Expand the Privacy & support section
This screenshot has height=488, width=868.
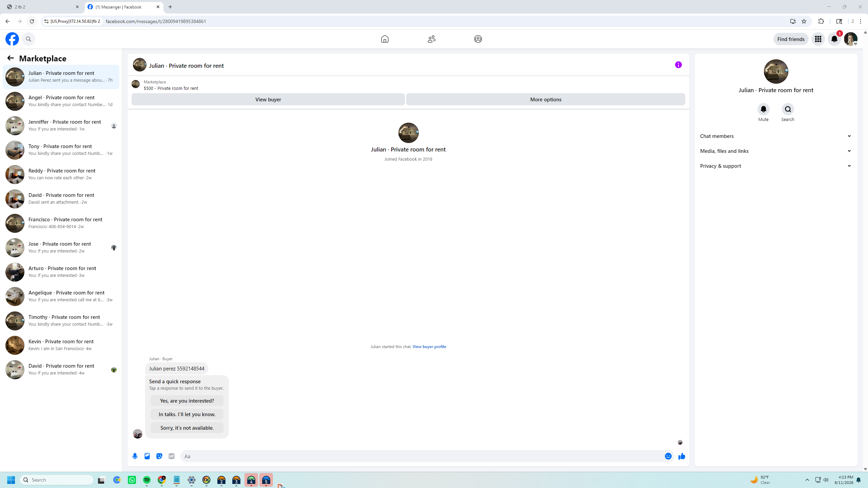[x=776, y=166]
